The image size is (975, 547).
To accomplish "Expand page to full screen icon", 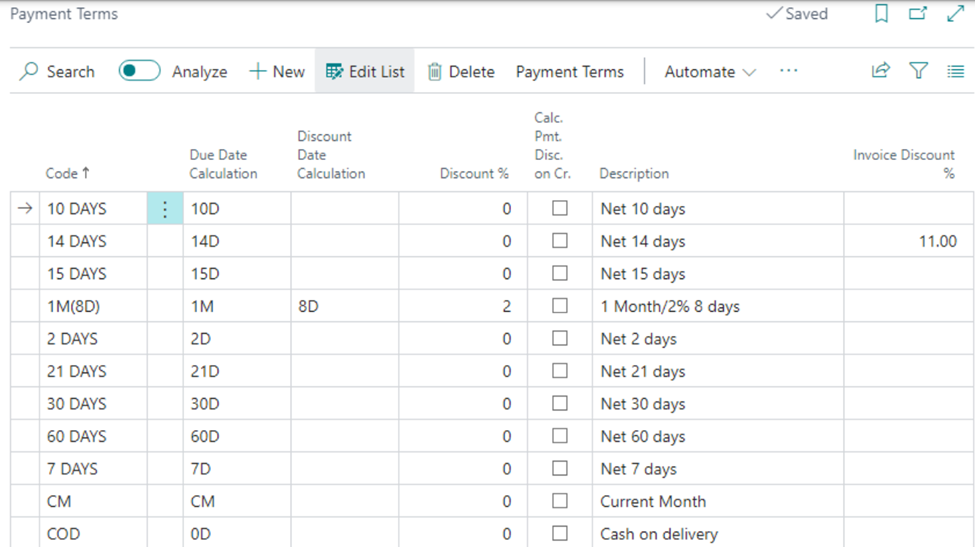I will tap(955, 14).
